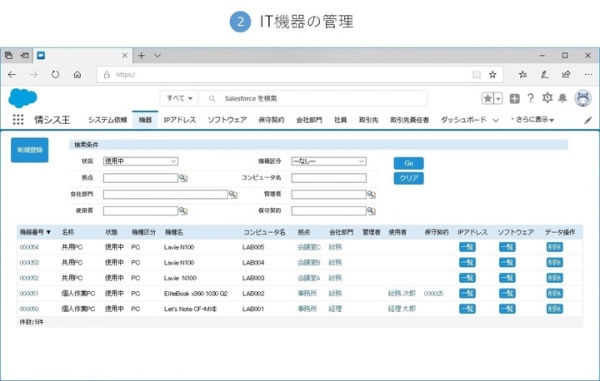Click the set tabs aside icon
The image size is (600, 381).
pos(24,55)
